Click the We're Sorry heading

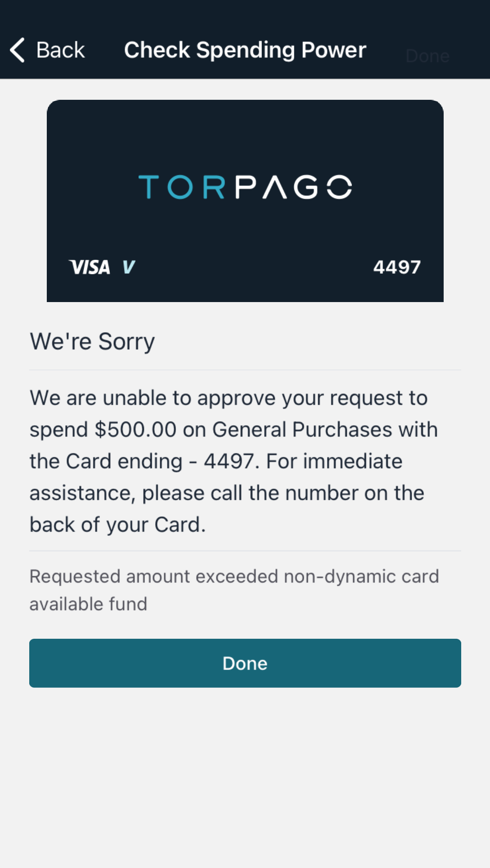click(x=92, y=342)
